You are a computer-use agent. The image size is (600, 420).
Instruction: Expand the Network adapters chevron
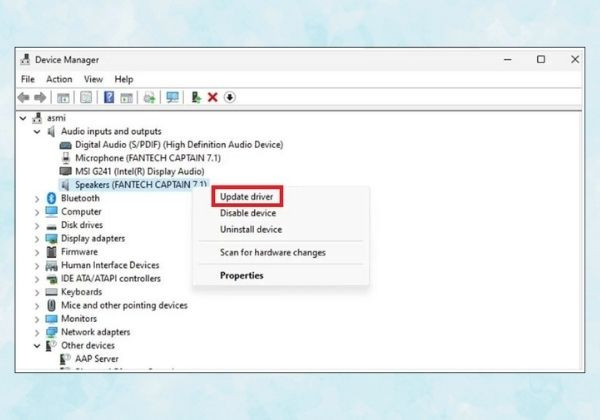coord(37,333)
